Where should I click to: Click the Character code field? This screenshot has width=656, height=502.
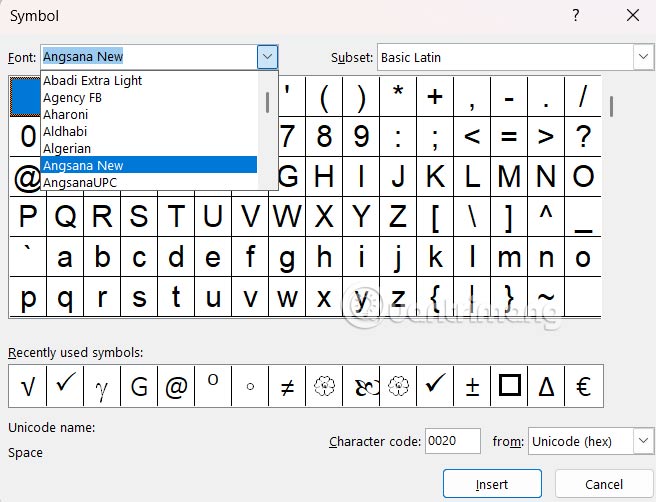click(x=453, y=441)
